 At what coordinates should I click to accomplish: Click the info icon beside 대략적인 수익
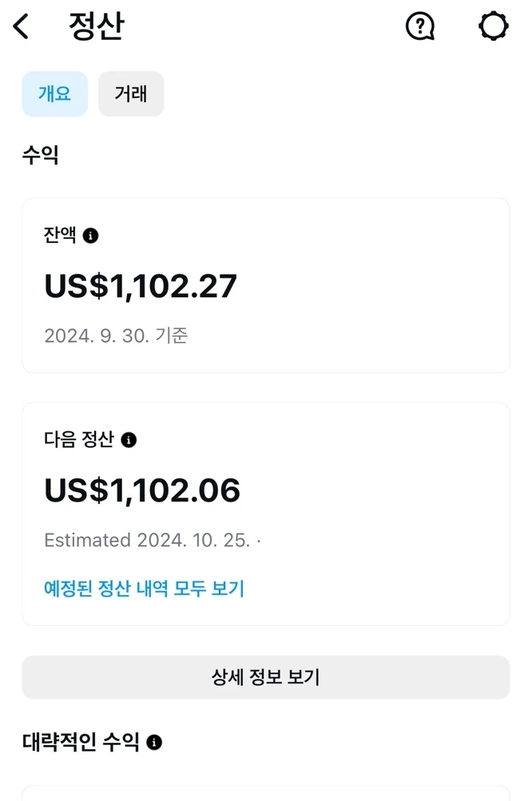click(x=157, y=742)
